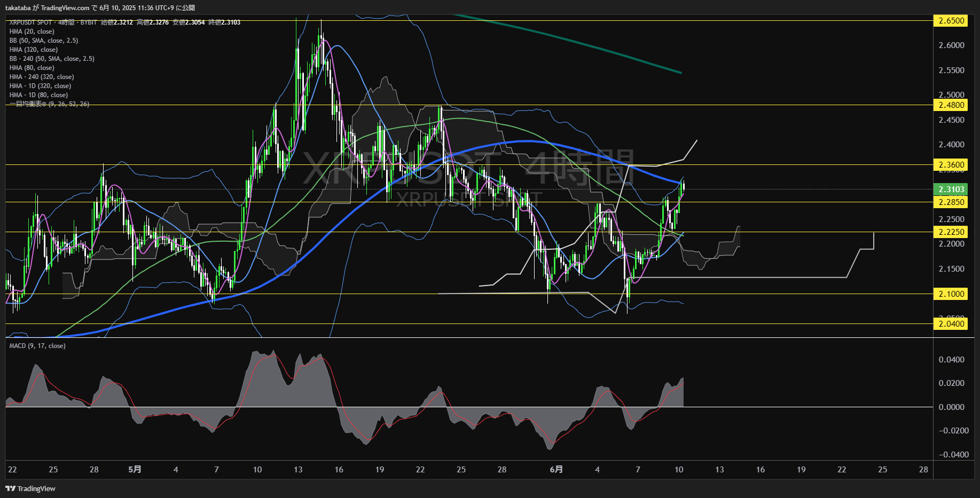
Task: Select the MACD (9, 17, close) pane label
Action: point(37,346)
